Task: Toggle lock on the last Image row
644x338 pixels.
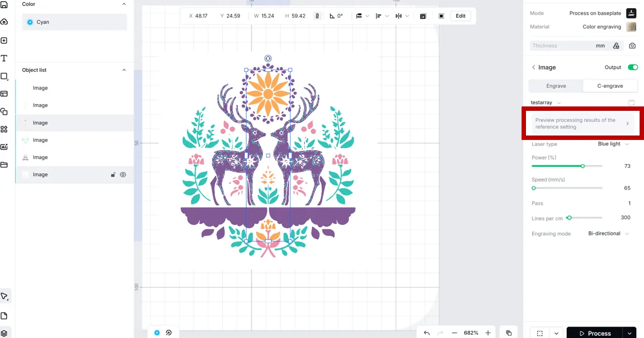Action: [113, 174]
